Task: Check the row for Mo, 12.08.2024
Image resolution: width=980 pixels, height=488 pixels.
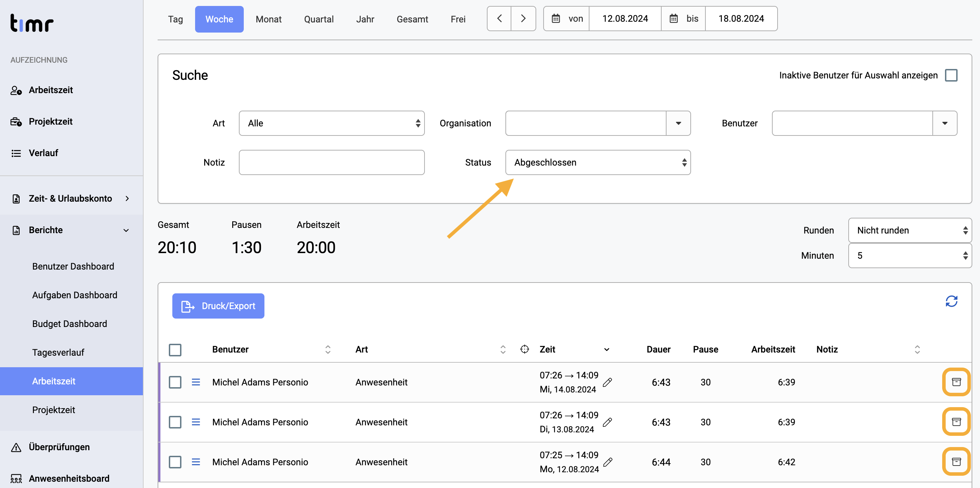Action: click(x=175, y=462)
